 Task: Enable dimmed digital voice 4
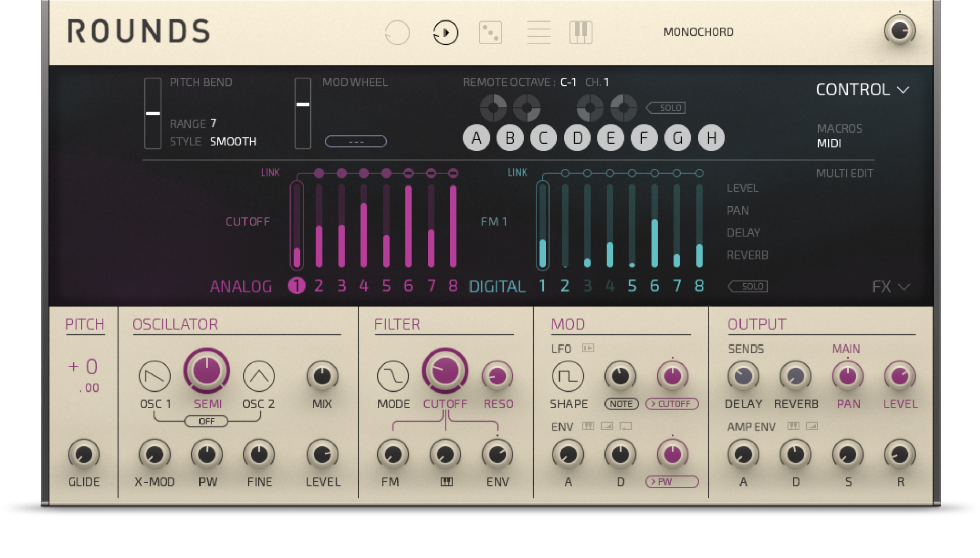[x=610, y=286]
